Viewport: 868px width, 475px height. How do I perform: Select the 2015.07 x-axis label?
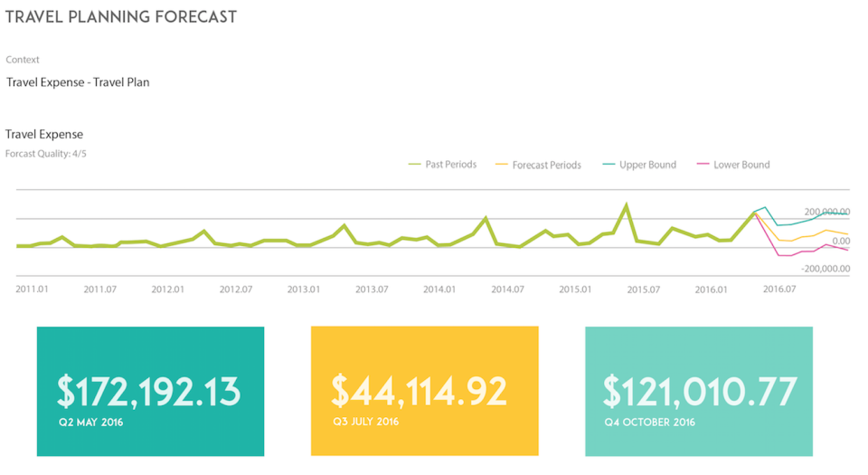(643, 290)
